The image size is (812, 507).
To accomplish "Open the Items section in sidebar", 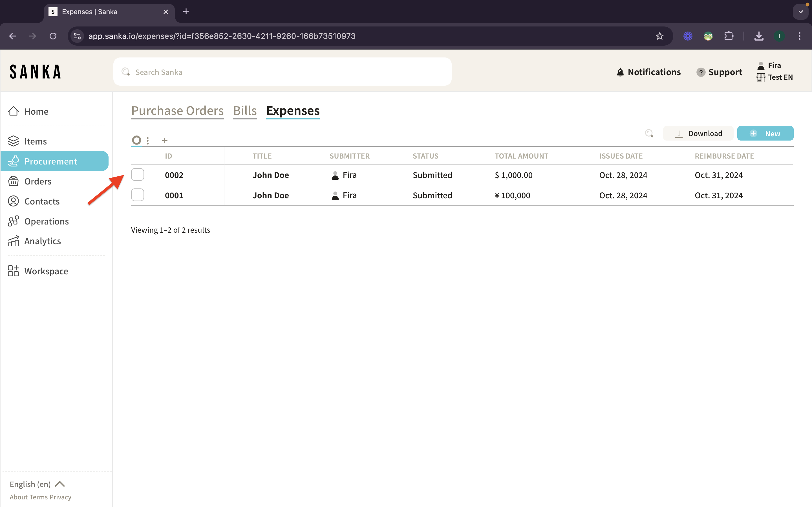I will pyautogui.click(x=35, y=141).
